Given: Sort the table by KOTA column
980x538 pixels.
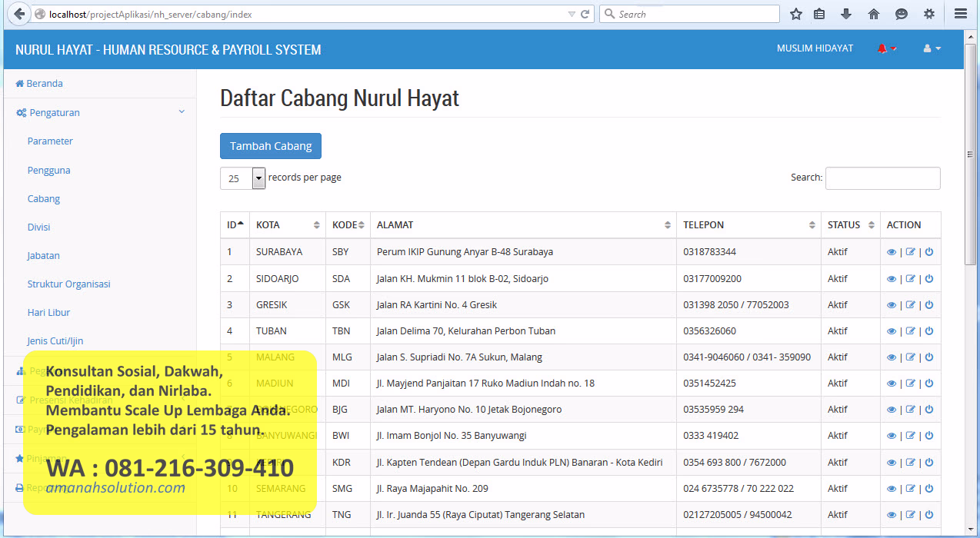Looking at the screenshot, I should [x=288, y=225].
